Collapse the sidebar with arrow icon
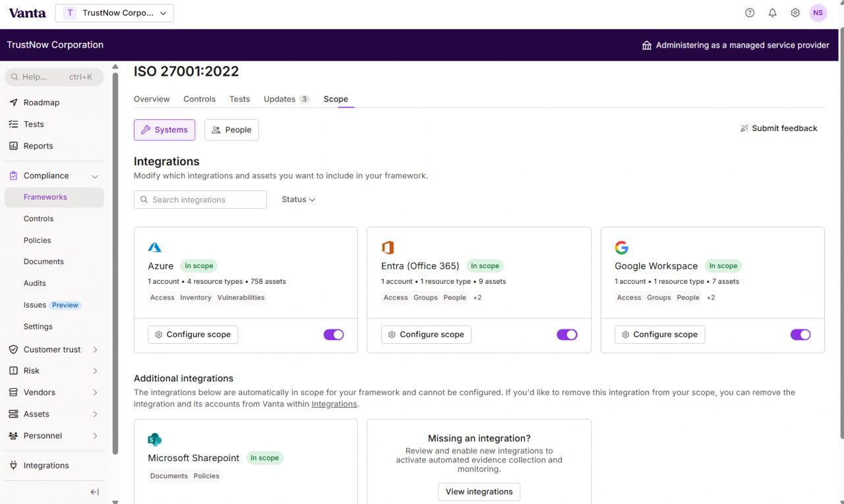Image resolution: width=844 pixels, height=504 pixels. tap(95, 491)
